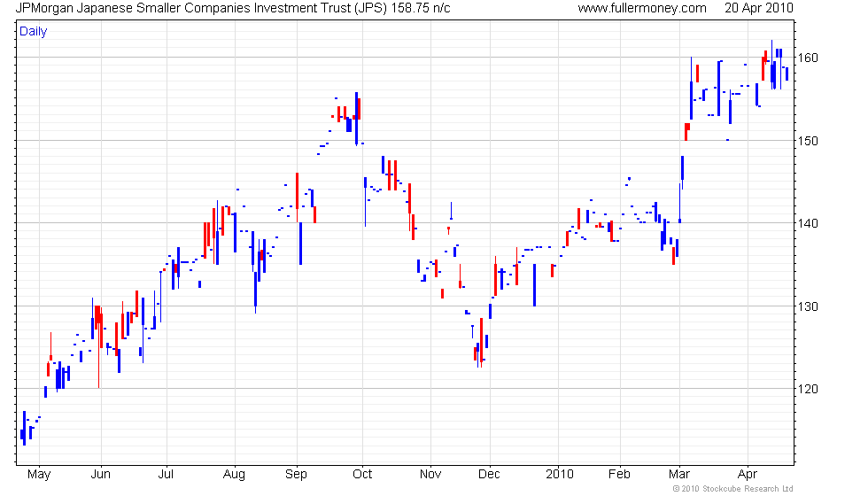Click the 160 price level label
Viewport: 868px width, 496px height.
coord(808,58)
